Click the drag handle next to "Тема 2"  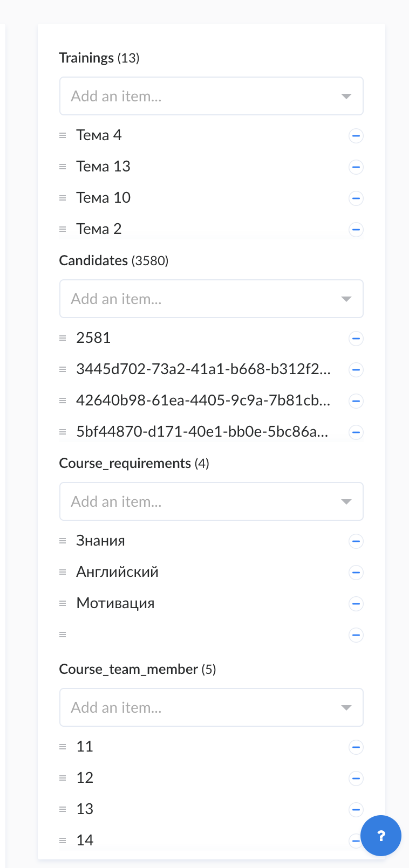(x=63, y=229)
